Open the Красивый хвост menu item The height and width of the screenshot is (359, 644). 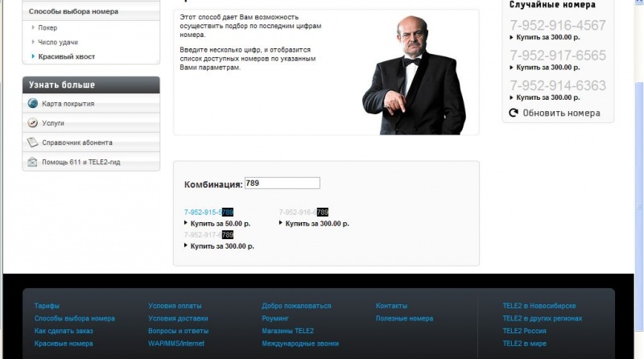(67, 56)
